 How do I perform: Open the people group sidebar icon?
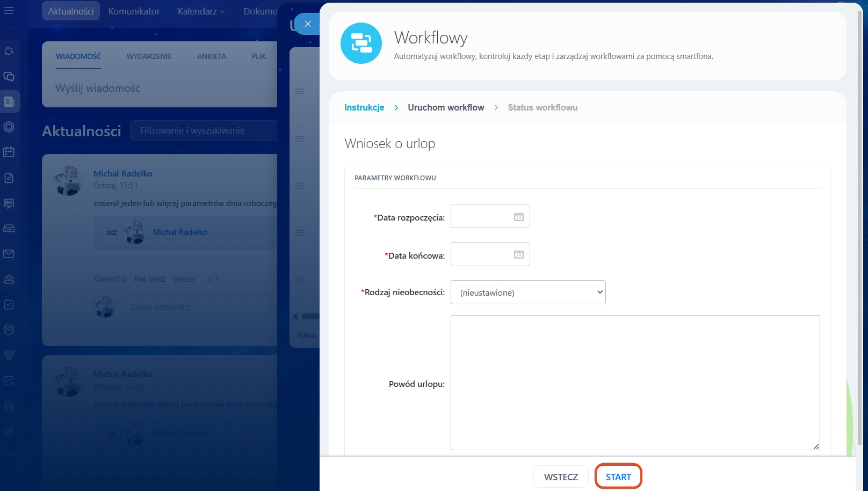point(9,279)
